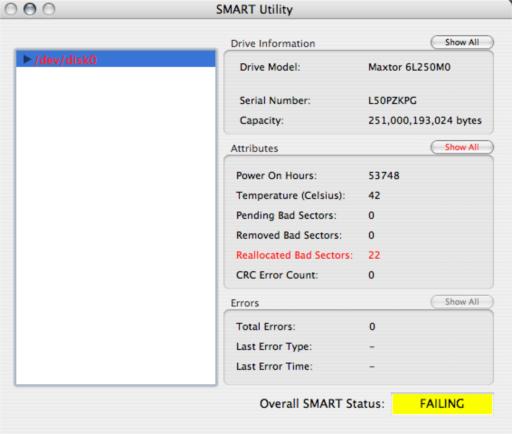Zoom the SMART Utility window
This screenshot has width=512, height=434.
[49, 9]
